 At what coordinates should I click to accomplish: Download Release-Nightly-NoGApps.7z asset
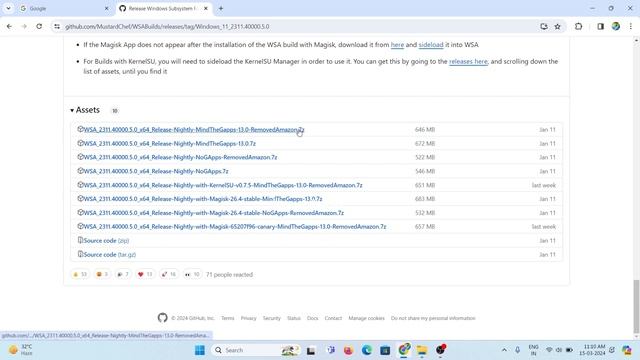pyautogui.click(x=156, y=171)
